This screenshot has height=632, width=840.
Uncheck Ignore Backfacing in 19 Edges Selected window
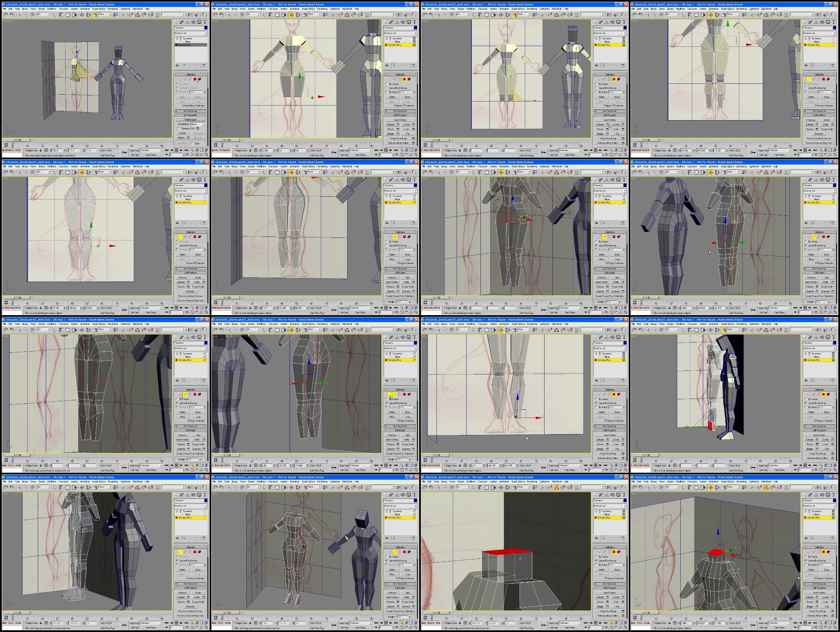coord(806,246)
